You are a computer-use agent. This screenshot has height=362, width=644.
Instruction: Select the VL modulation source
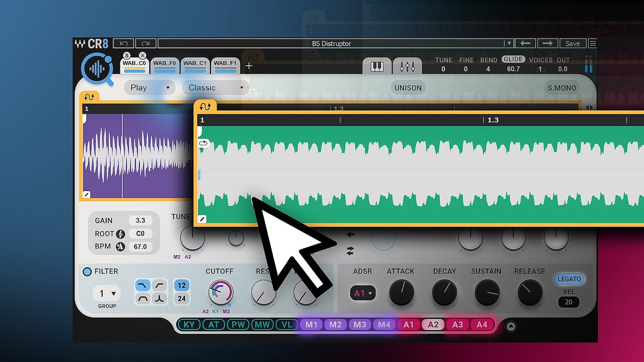[x=287, y=325]
